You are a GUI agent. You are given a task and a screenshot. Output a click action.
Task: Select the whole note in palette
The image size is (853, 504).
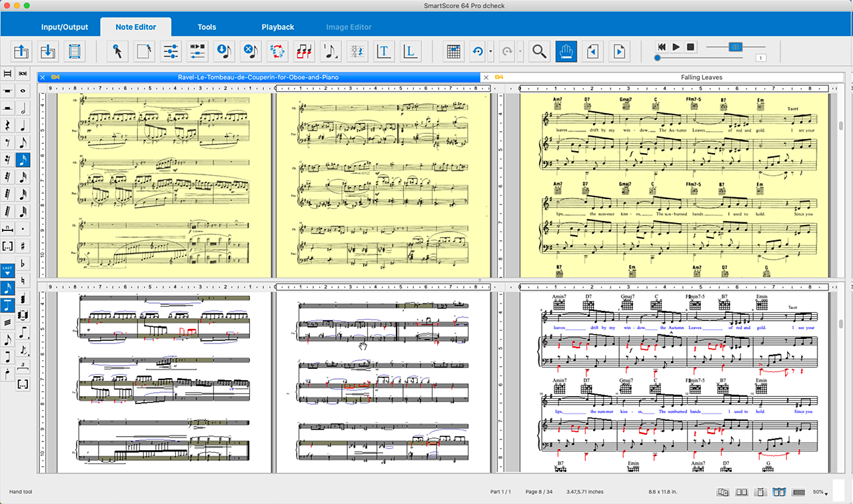coord(23,91)
